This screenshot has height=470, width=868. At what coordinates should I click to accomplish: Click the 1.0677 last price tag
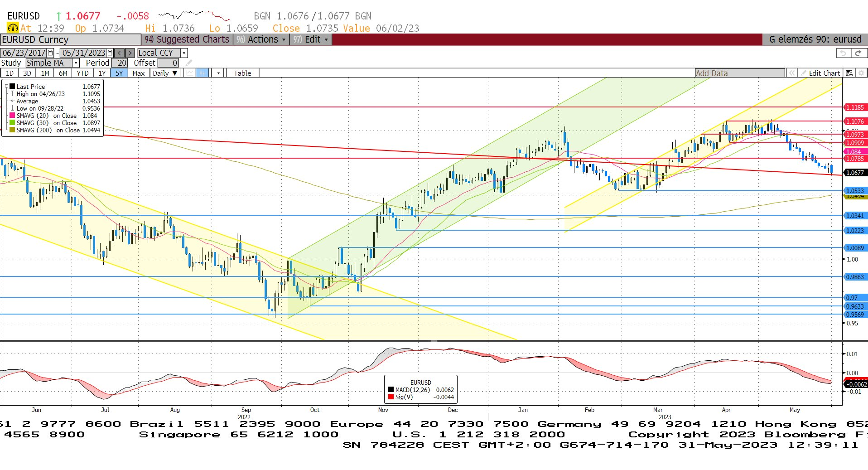[x=855, y=173]
